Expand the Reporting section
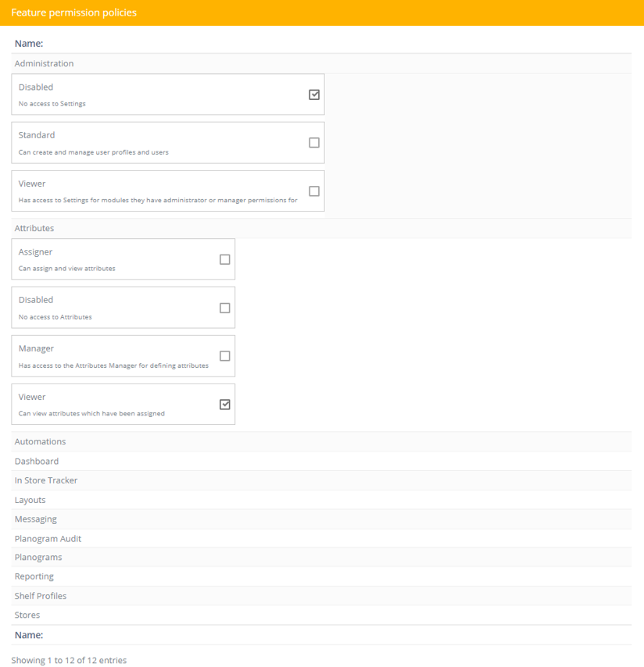 coord(321,576)
